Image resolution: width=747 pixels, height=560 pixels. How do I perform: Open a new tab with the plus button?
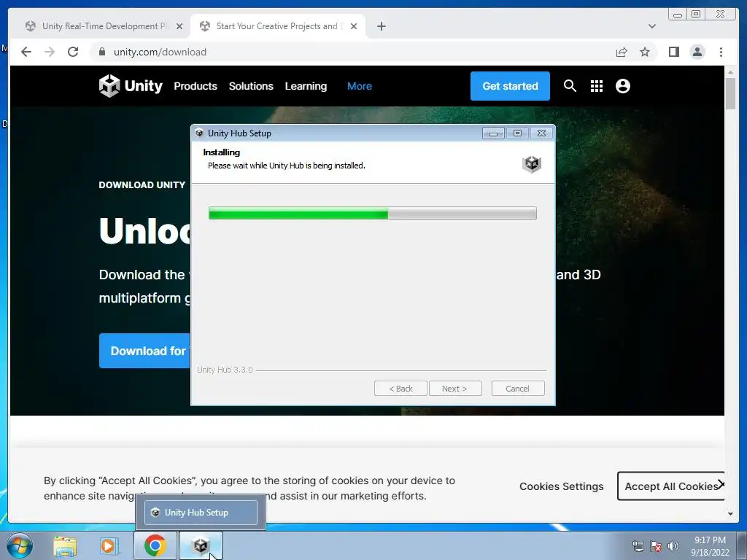(x=381, y=26)
